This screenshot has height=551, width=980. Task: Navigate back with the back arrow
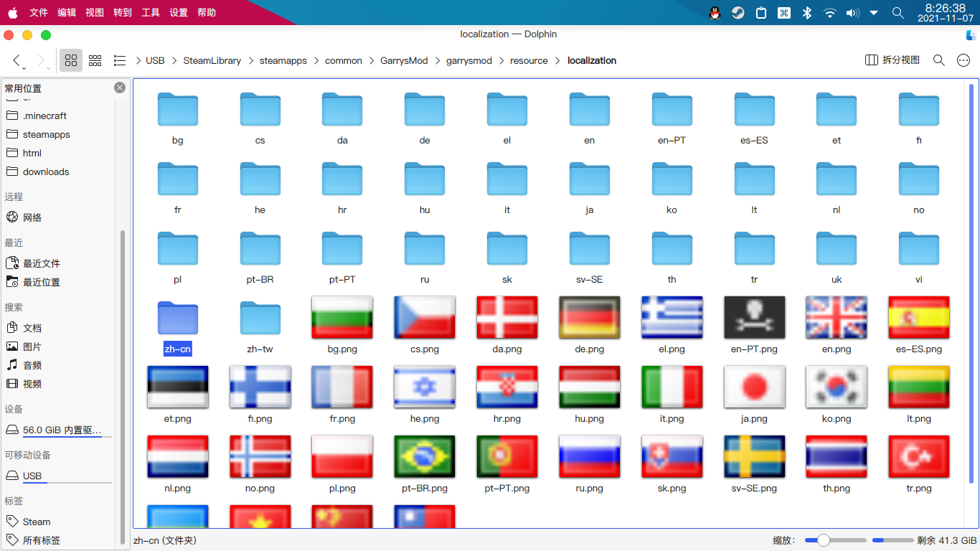click(17, 60)
